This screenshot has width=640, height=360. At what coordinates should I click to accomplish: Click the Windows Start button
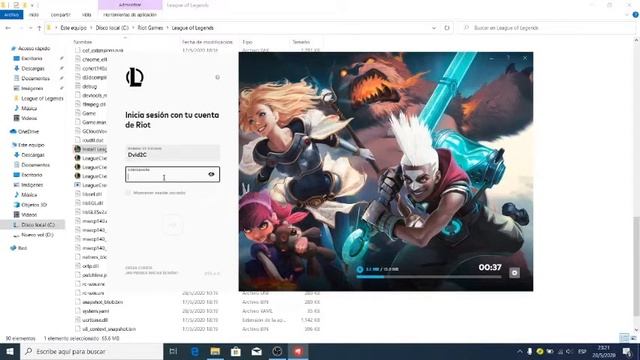click(10, 351)
